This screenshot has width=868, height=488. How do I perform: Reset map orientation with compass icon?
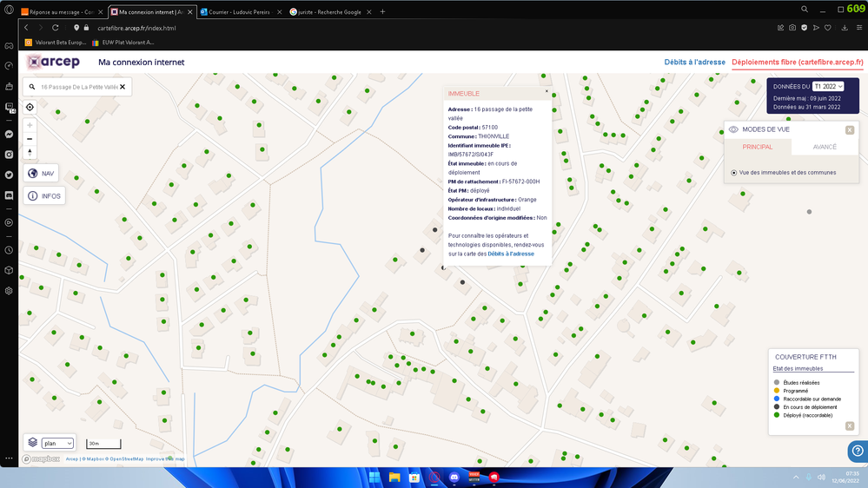click(x=30, y=152)
